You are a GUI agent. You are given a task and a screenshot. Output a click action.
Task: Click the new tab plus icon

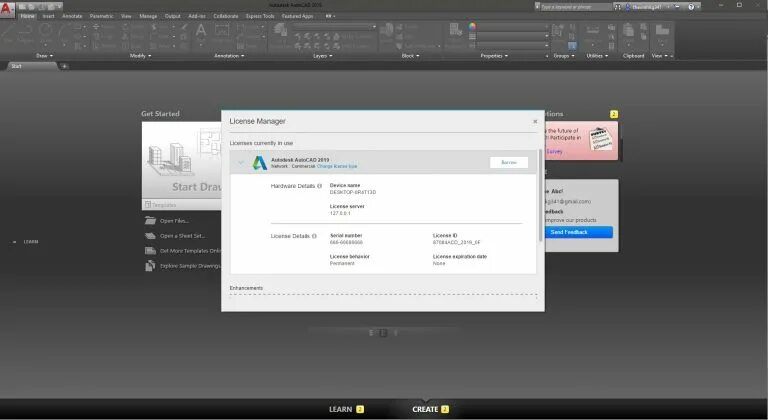64,66
